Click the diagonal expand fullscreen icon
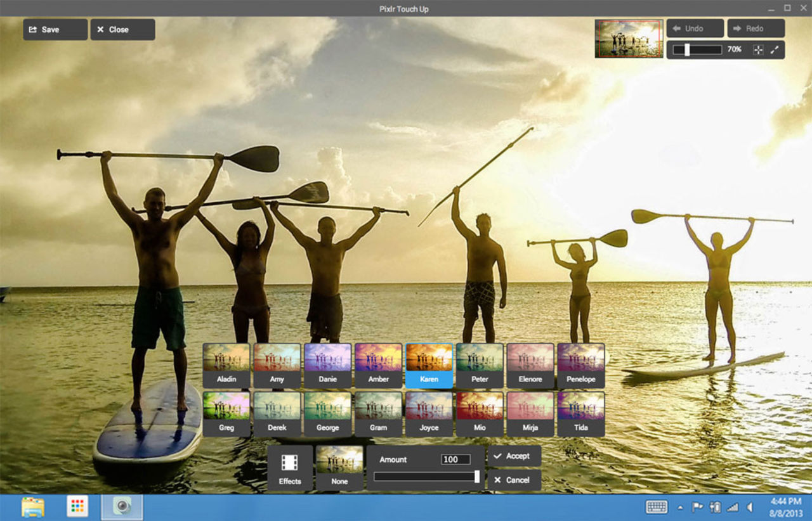The height and width of the screenshot is (521, 812). (775, 49)
